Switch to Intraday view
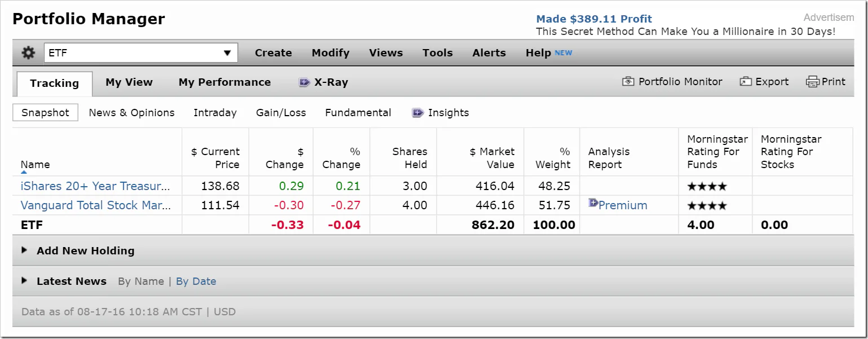The width and height of the screenshot is (868, 339). [215, 113]
